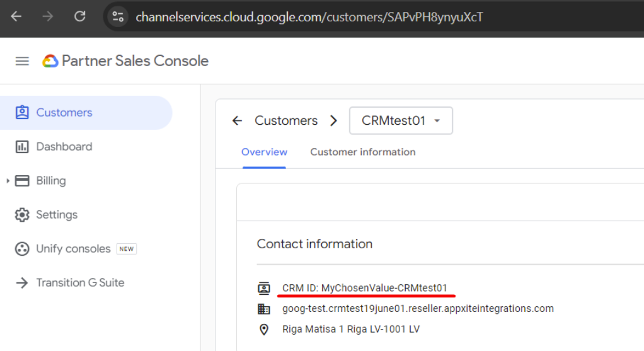644x351 pixels.
Task: Click the Billing card icon
Action: pos(22,181)
